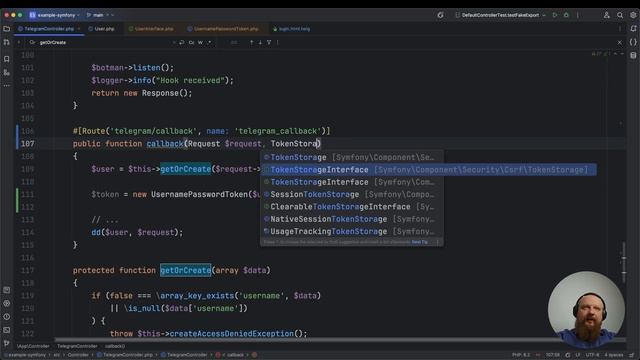
Task: Open the Pull Requests/Commit sidebar icon
Action: pyautogui.click(x=7, y=42)
